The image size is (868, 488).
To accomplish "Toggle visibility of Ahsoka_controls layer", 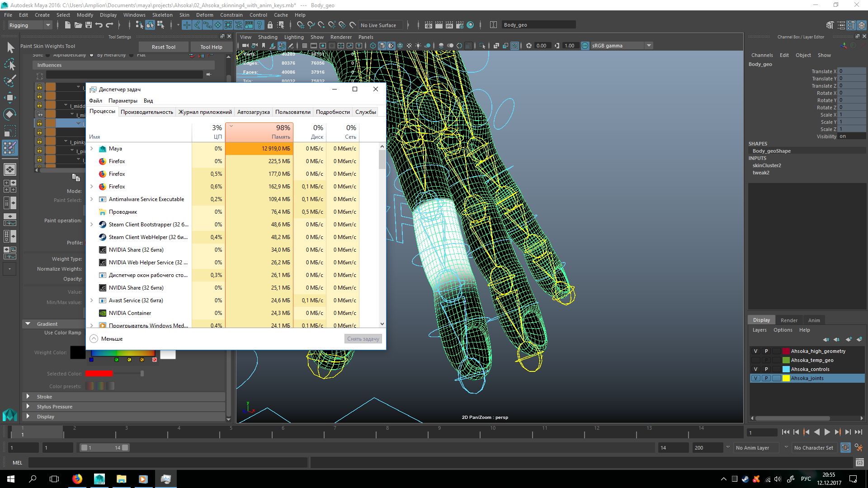I will [755, 369].
